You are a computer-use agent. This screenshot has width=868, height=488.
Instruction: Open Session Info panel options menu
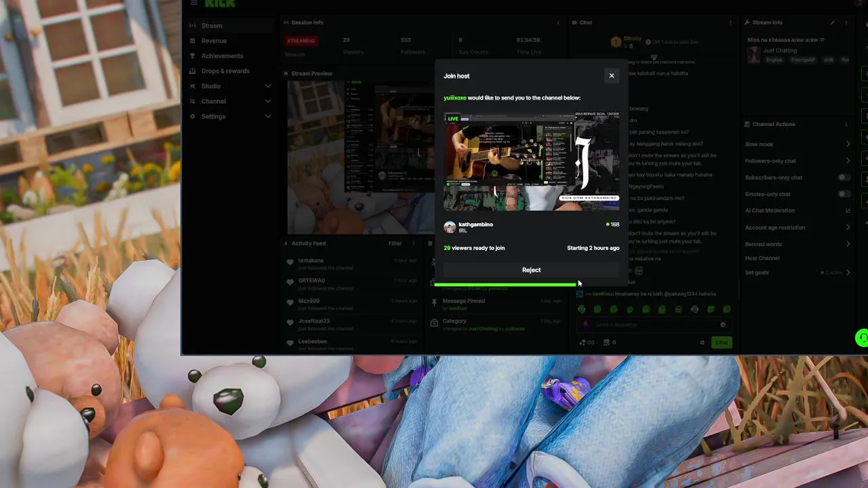pos(558,22)
